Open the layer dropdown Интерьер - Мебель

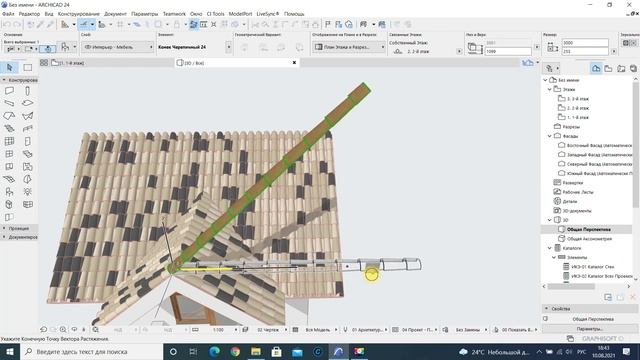(x=118, y=47)
